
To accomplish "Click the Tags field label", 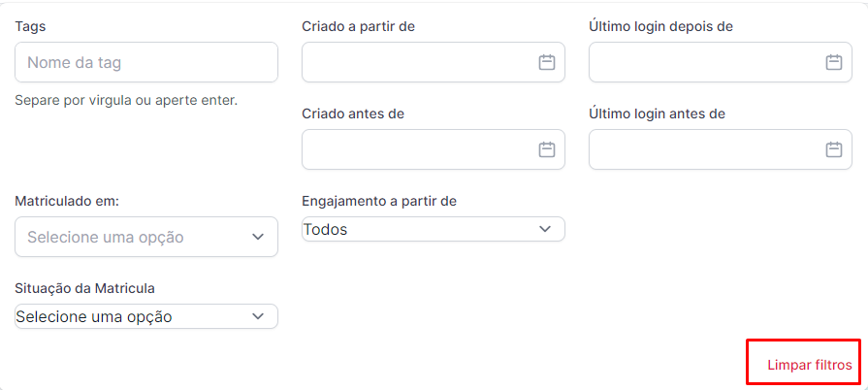I will pyautogui.click(x=30, y=26).
